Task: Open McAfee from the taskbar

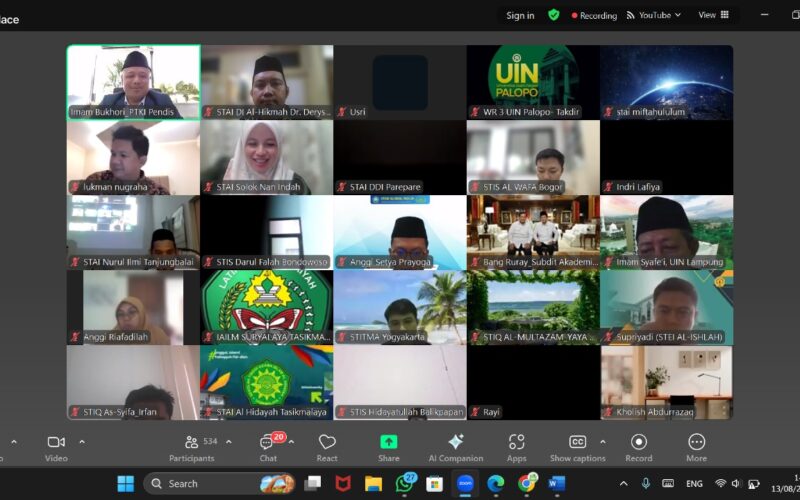Action: pyautogui.click(x=343, y=483)
